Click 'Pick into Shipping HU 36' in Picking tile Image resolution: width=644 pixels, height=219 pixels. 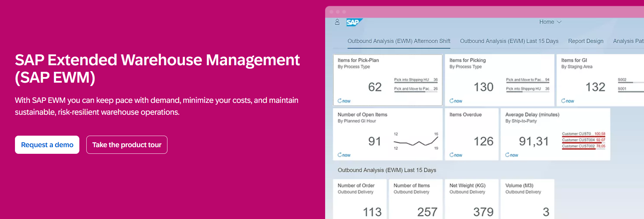coord(527,89)
